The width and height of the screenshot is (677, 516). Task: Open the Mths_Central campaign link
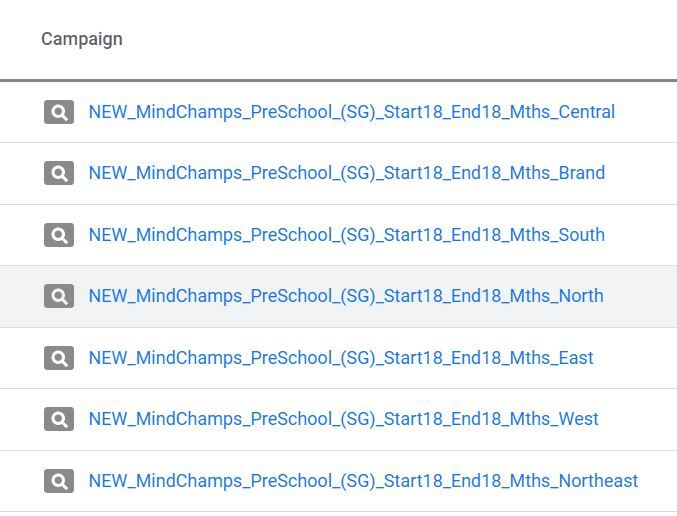tap(351, 112)
